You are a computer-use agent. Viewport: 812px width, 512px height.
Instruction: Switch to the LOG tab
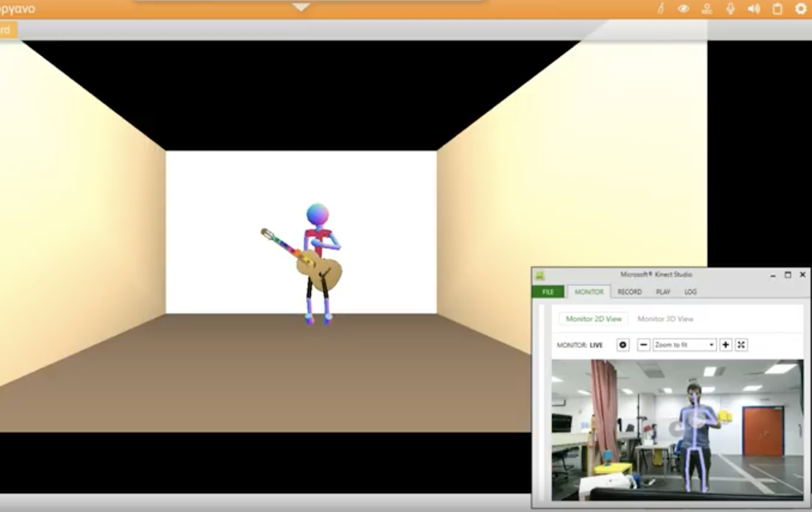tap(690, 292)
